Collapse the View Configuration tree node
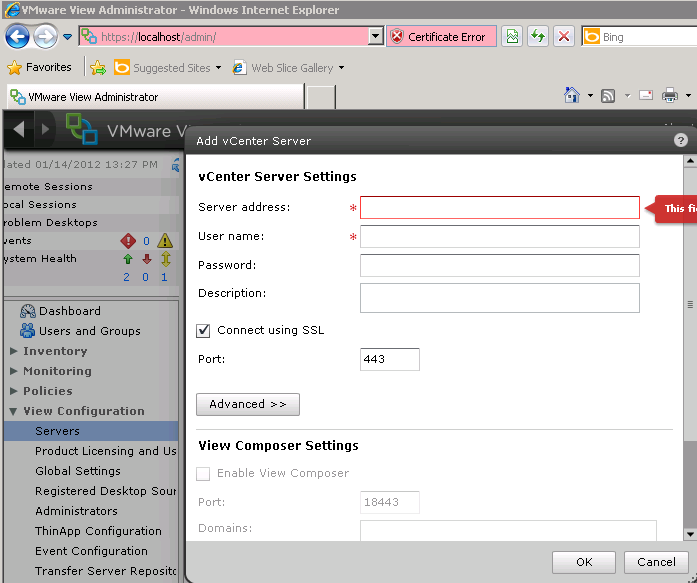Screen dimensions: 697x583 (x=13, y=411)
